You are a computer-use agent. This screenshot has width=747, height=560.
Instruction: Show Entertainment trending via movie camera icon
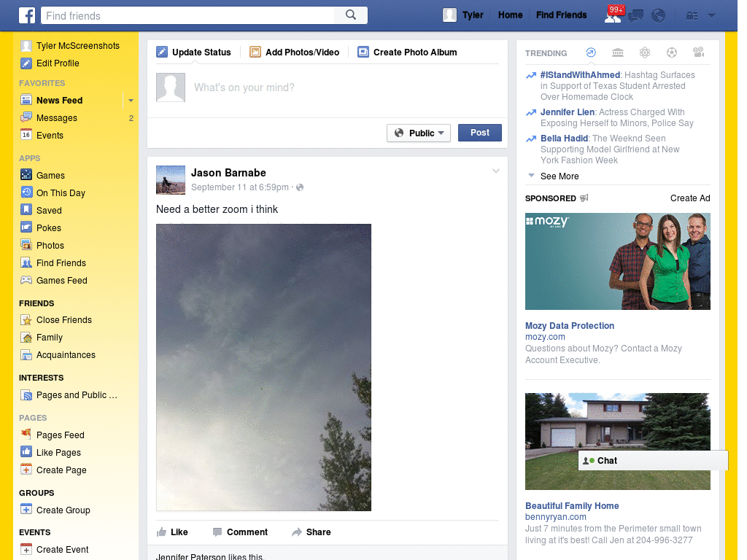point(699,52)
